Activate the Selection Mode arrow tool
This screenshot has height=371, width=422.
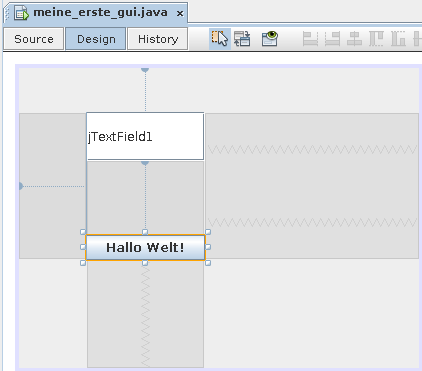[x=220, y=39]
